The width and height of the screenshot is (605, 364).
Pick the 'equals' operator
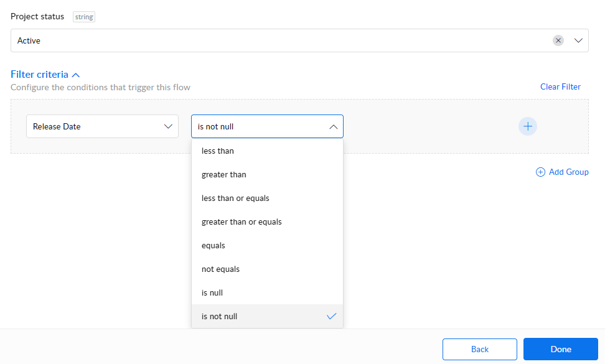click(x=213, y=246)
